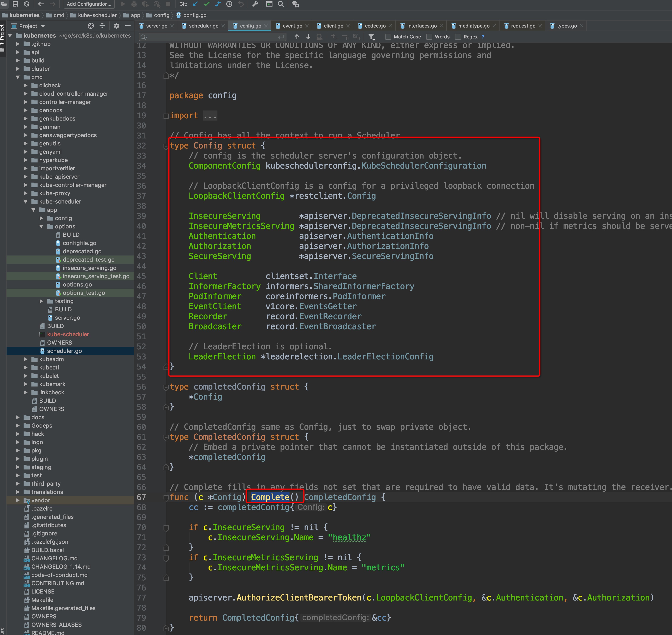The height and width of the screenshot is (635, 672).
Task: Toggle the Words checkbox
Action: click(x=429, y=37)
